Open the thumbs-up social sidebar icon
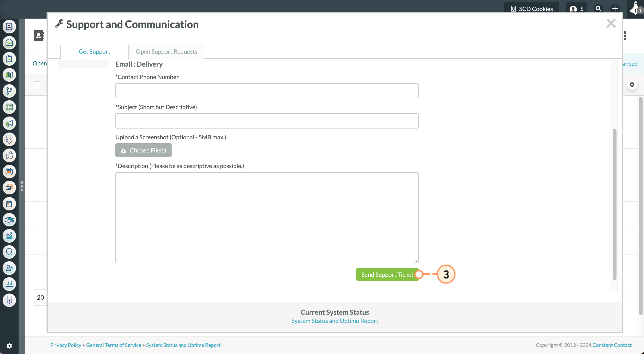Screen dimensions: 644x354 click(9, 155)
